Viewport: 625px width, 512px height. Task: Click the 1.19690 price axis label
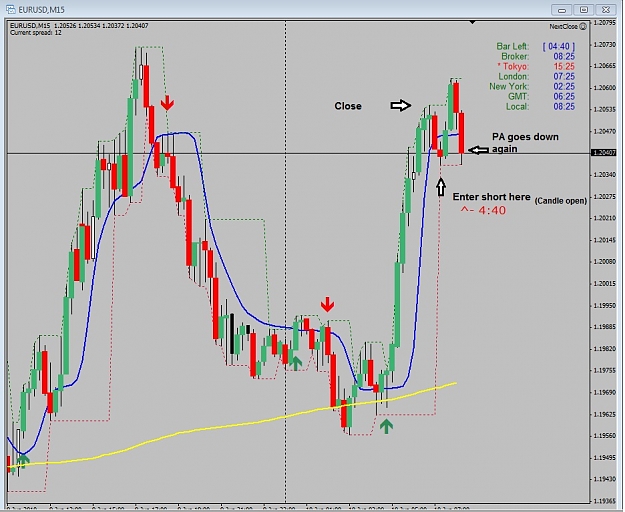click(605, 392)
